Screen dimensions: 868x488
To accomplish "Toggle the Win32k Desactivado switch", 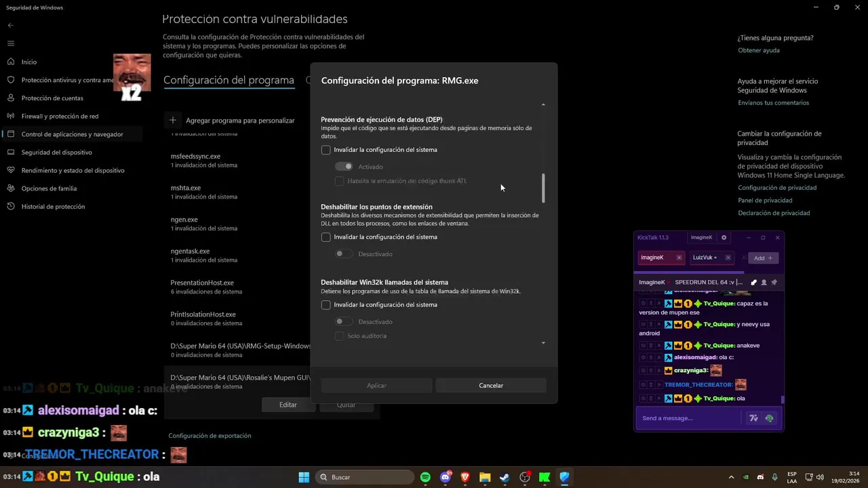I will click(x=344, y=322).
